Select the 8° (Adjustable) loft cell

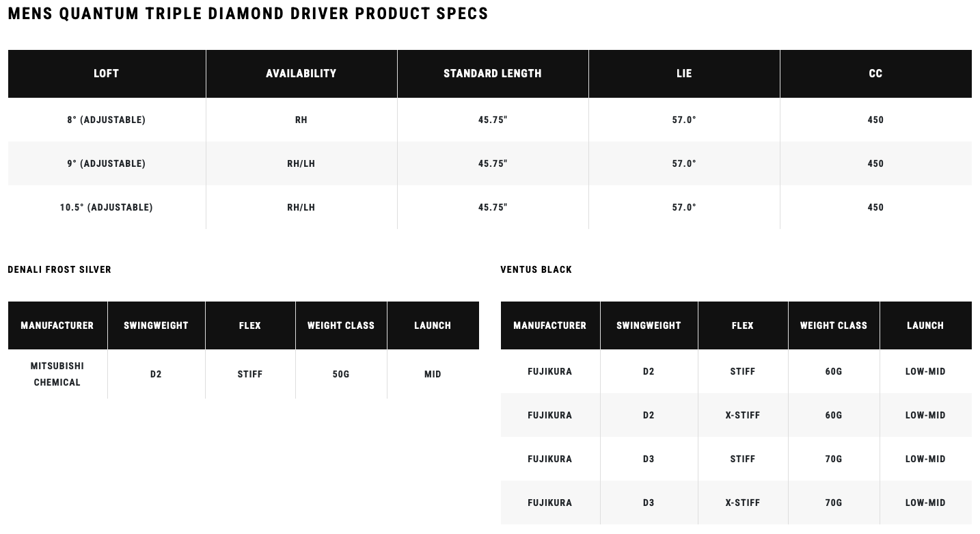click(107, 120)
